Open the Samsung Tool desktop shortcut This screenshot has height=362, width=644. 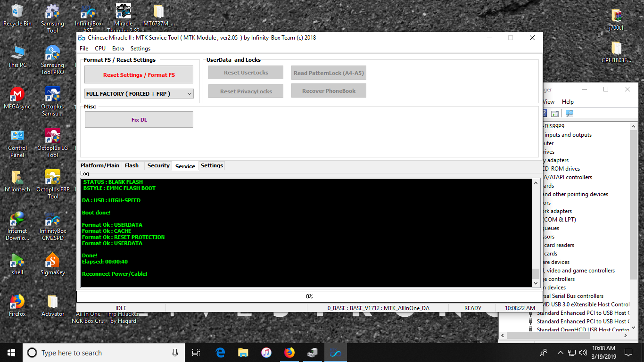52,19
